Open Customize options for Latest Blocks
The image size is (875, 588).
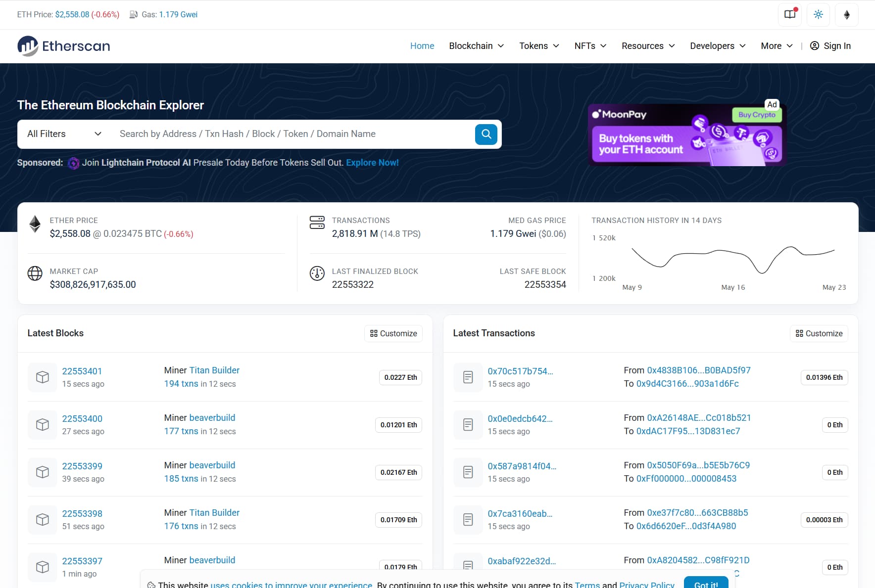tap(393, 333)
